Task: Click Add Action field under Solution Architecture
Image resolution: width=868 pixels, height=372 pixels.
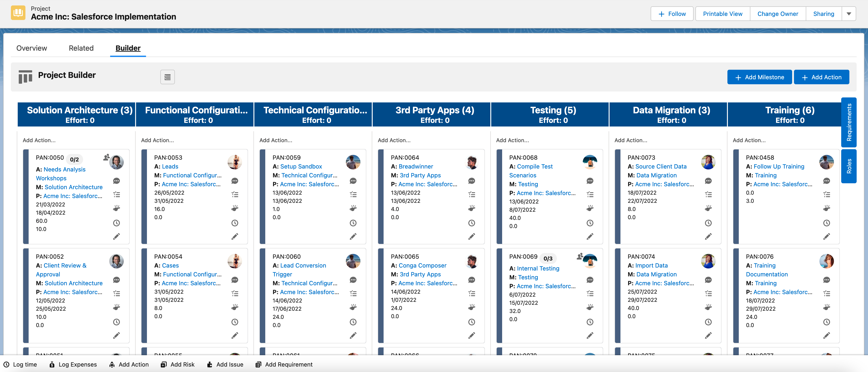Action: pyautogui.click(x=76, y=140)
